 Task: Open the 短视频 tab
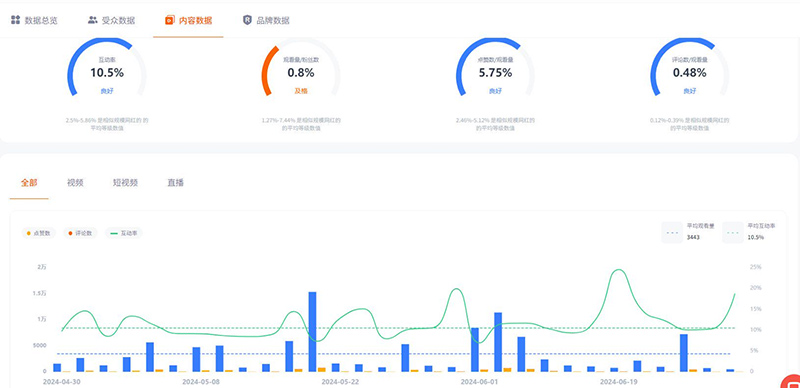[126, 183]
